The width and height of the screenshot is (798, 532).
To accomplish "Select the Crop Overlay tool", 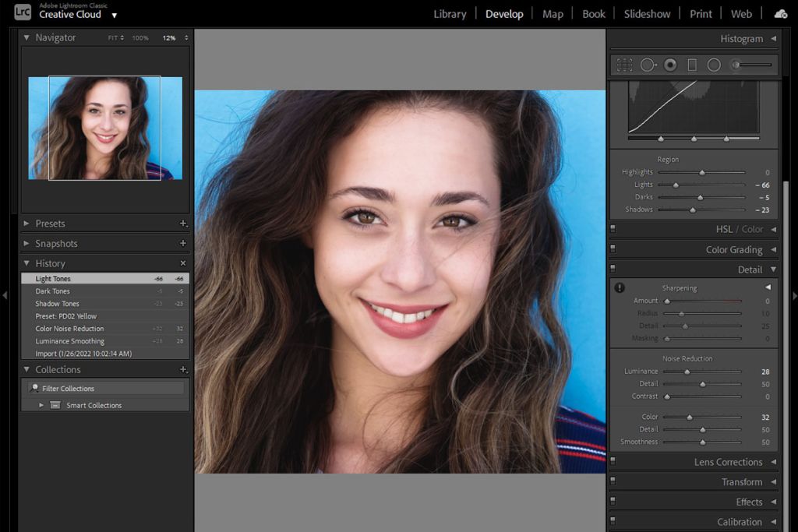I will click(625, 65).
